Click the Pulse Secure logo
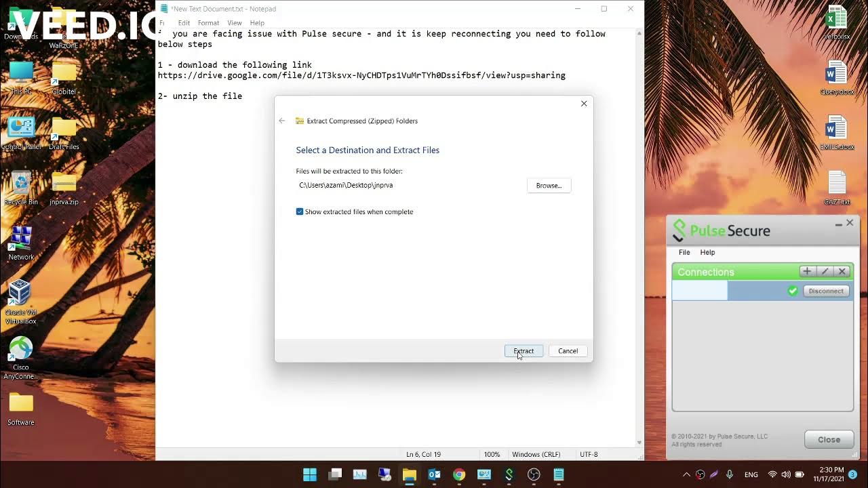This screenshot has height=488, width=868. click(x=721, y=230)
